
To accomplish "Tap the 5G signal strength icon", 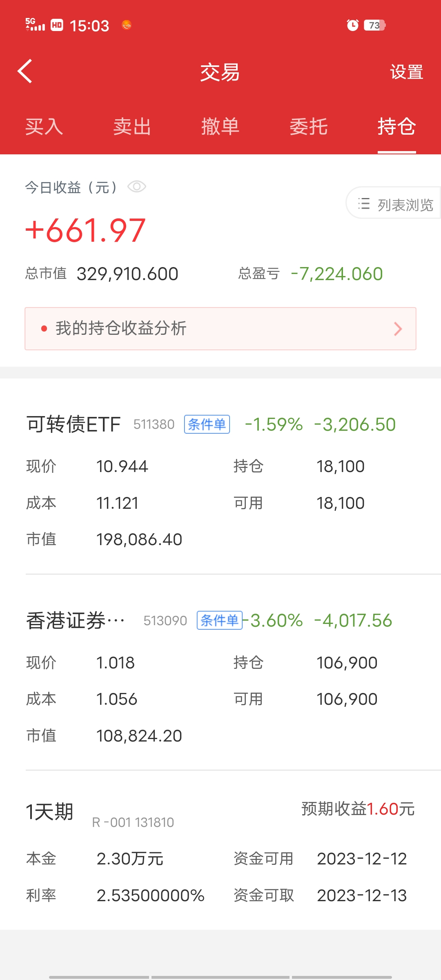I will click(x=35, y=25).
